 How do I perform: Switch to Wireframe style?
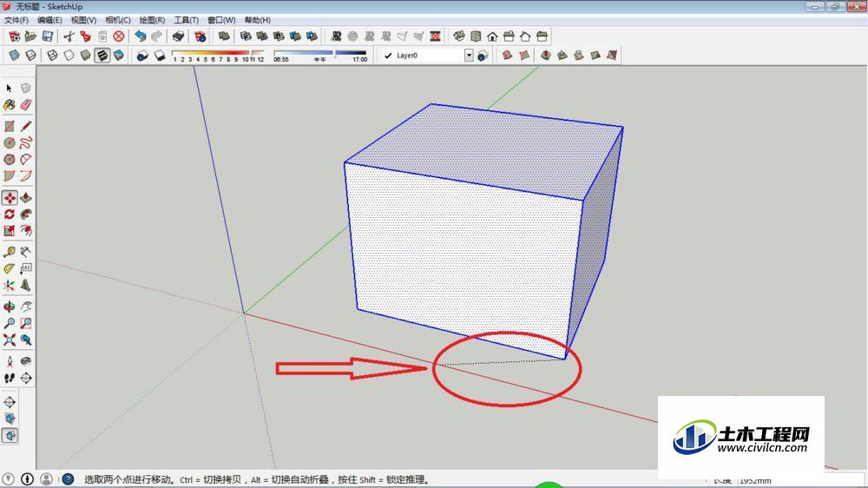[x=52, y=56]
